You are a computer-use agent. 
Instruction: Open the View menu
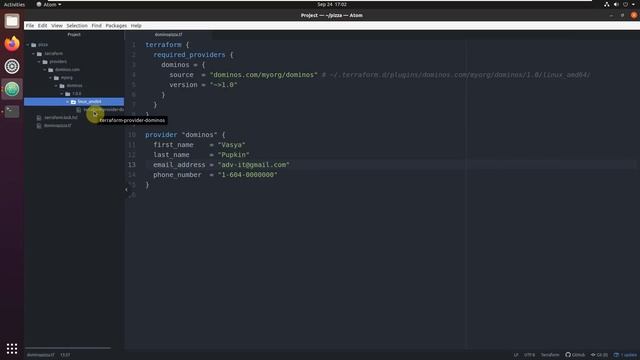tap(57, 25)
